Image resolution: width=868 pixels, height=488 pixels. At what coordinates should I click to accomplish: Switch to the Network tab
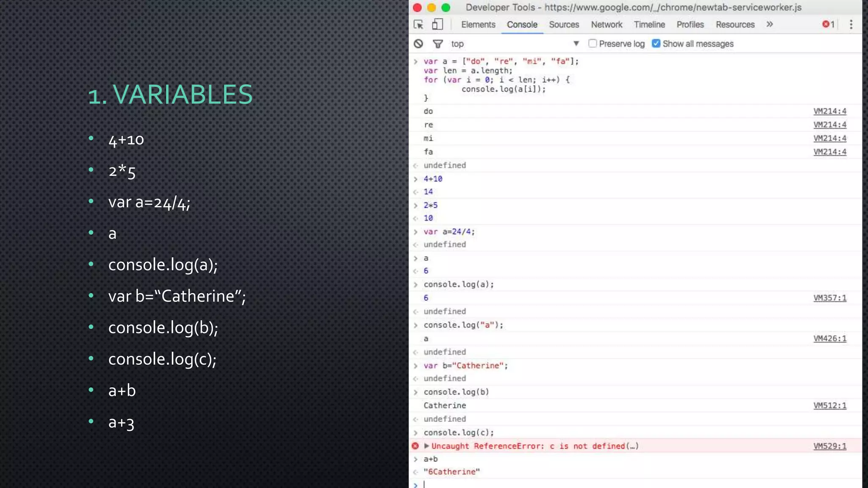point(606,25)
